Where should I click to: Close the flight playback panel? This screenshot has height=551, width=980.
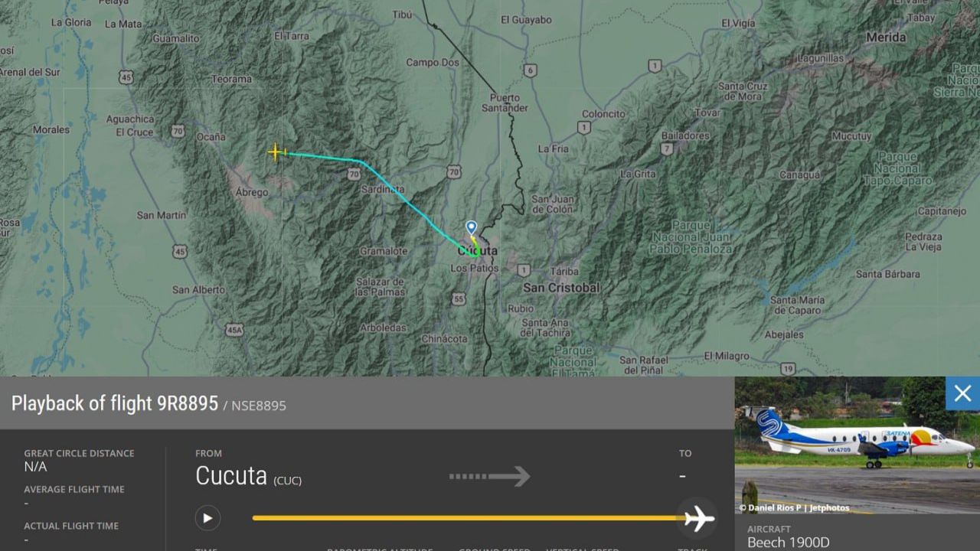coord(962,393)
